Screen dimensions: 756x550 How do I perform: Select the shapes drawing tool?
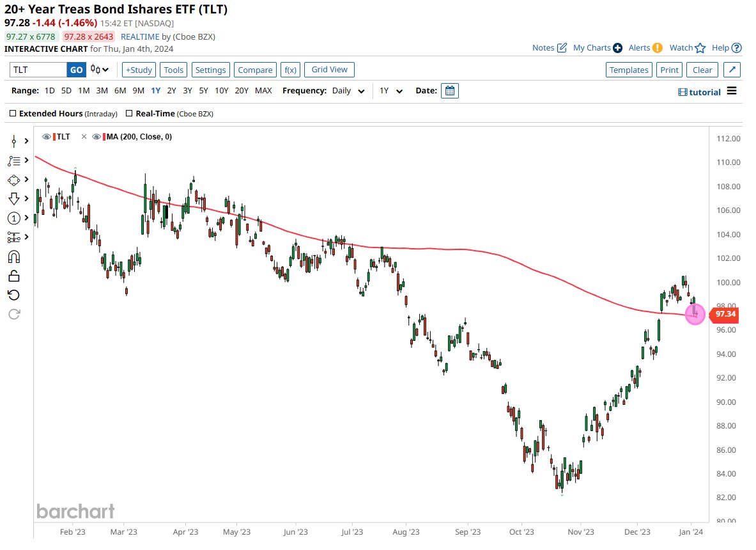[14, 180]
